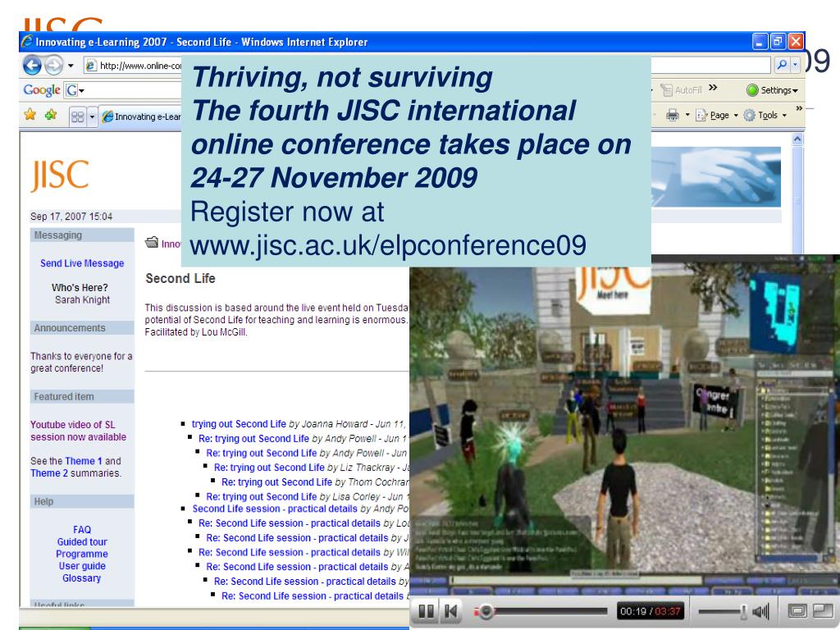The image size is (840, 630).
Task: Open the Inno breadcrumb link
Action: tap(171, 244)
